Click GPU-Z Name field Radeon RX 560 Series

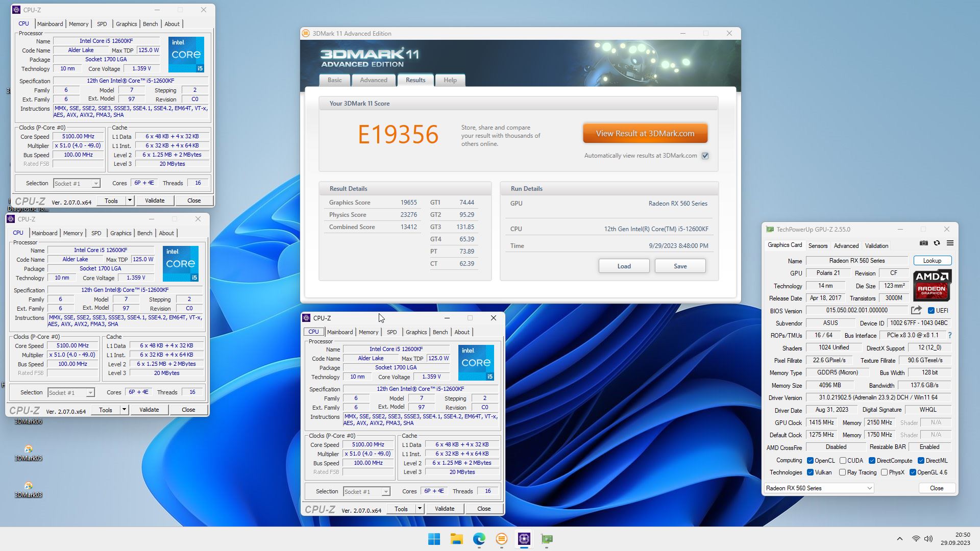(857, 261)
